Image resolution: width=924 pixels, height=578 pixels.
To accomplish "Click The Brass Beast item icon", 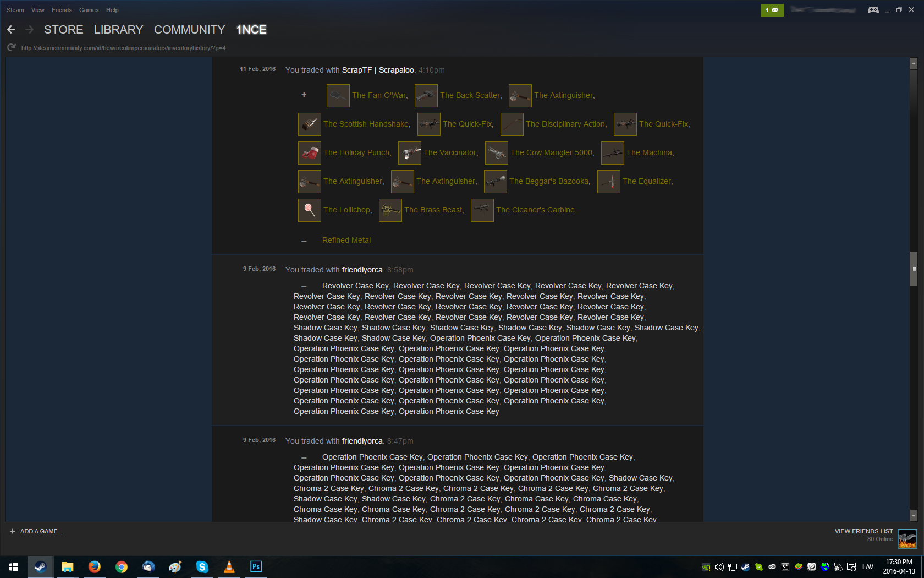I will point(391,210).
